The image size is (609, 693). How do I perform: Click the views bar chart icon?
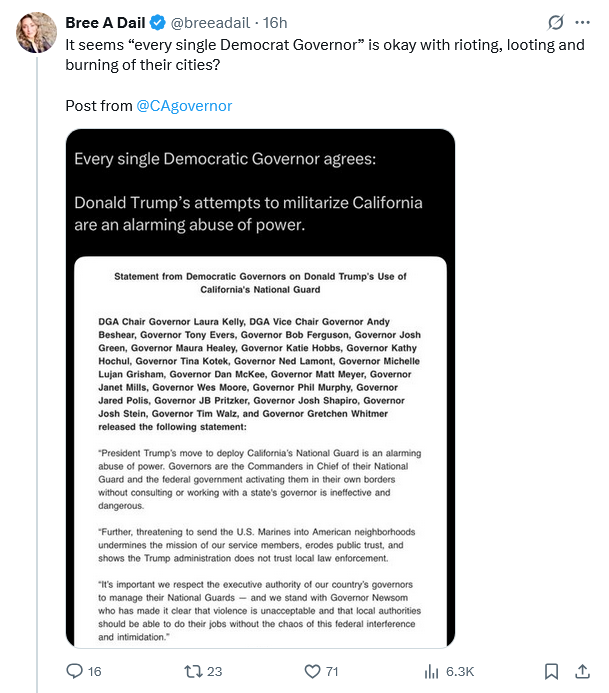(431, 671)
